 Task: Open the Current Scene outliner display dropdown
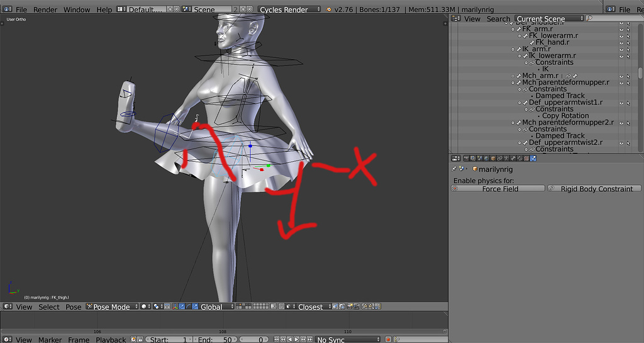click(x=549, y=18)
